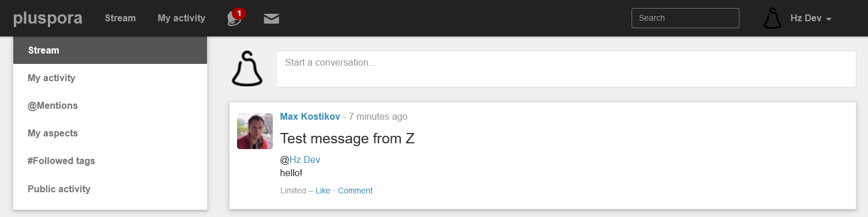Open My activity in the top navigation
868x217 pixels.
click(x=182, y=18)
